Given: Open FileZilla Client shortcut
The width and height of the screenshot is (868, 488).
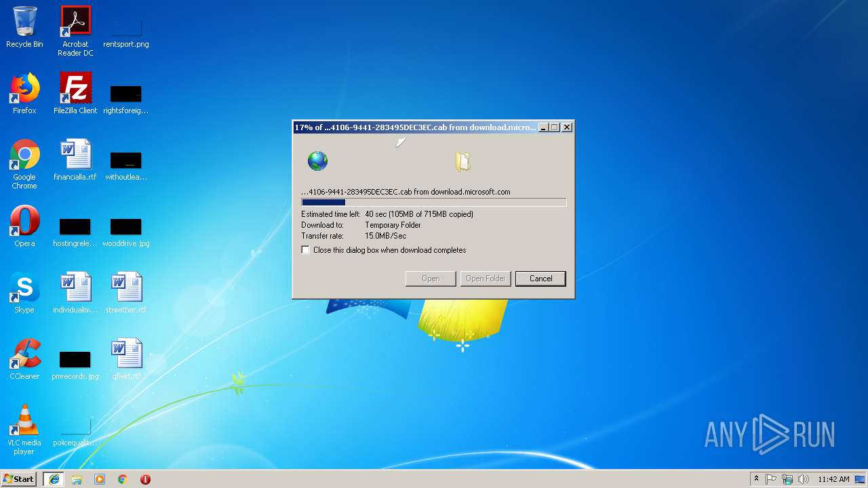Looking at the screenshot, I should [x=75, y=94].
